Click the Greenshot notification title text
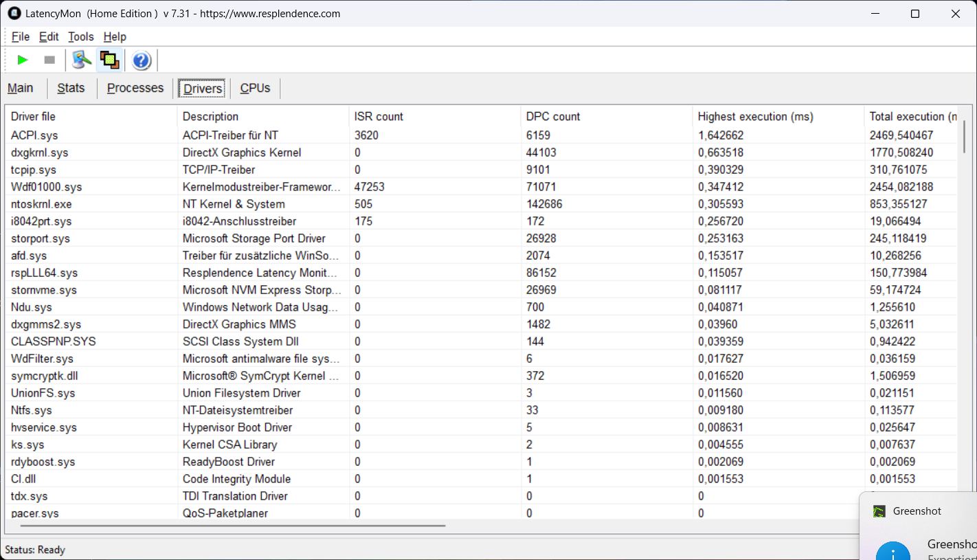977x560 pixels. [917, 511]
